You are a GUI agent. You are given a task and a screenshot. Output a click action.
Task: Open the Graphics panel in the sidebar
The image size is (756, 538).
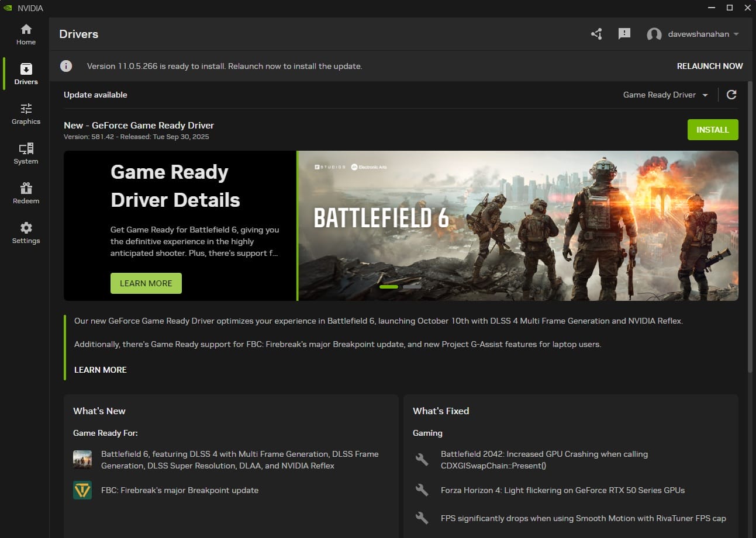tap(25, 114)
